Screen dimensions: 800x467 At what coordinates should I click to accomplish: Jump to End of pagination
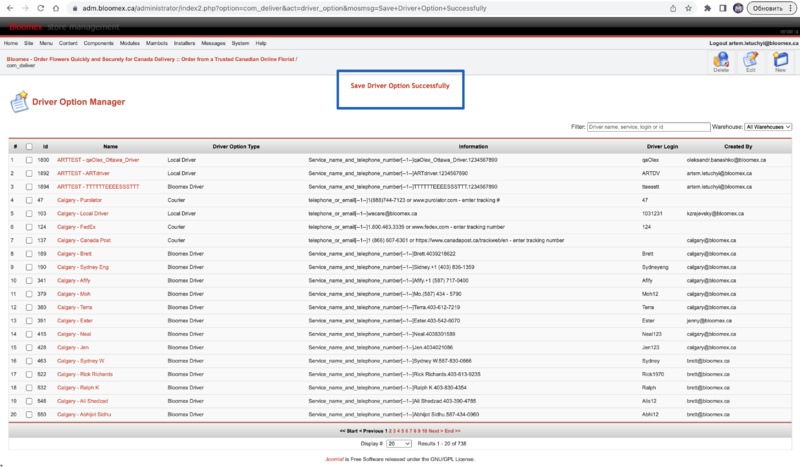(x=452, y=431)
